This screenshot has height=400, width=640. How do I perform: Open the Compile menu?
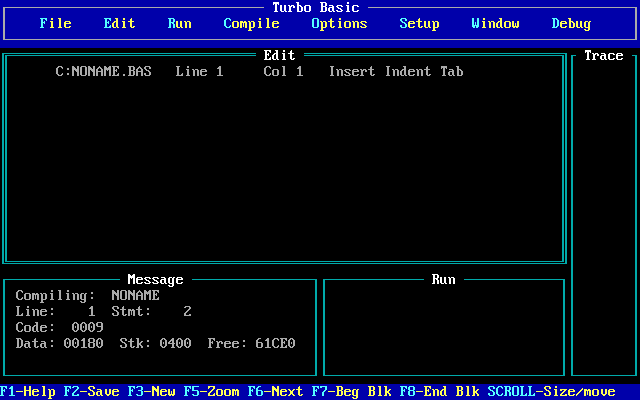(251, 24)
